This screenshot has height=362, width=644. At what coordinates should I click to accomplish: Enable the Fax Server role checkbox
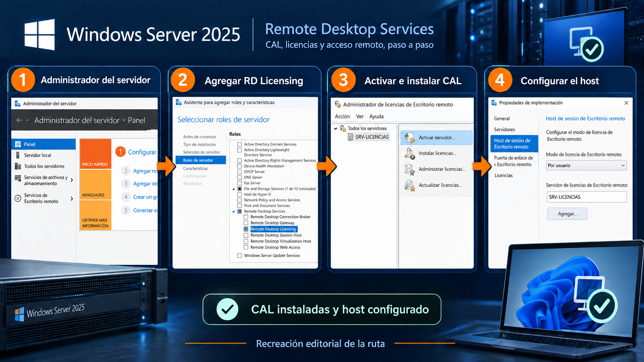click(x=240, y=183)
